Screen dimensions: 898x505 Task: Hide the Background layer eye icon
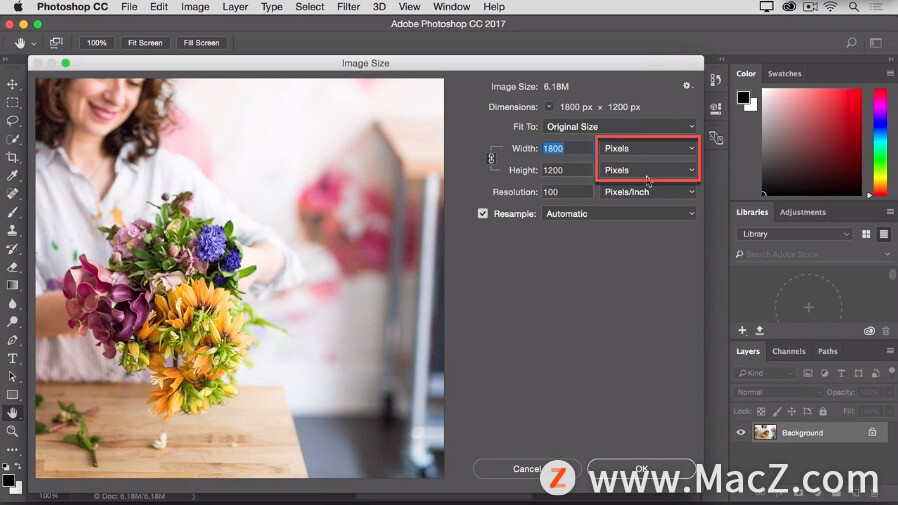click(741, 432)
